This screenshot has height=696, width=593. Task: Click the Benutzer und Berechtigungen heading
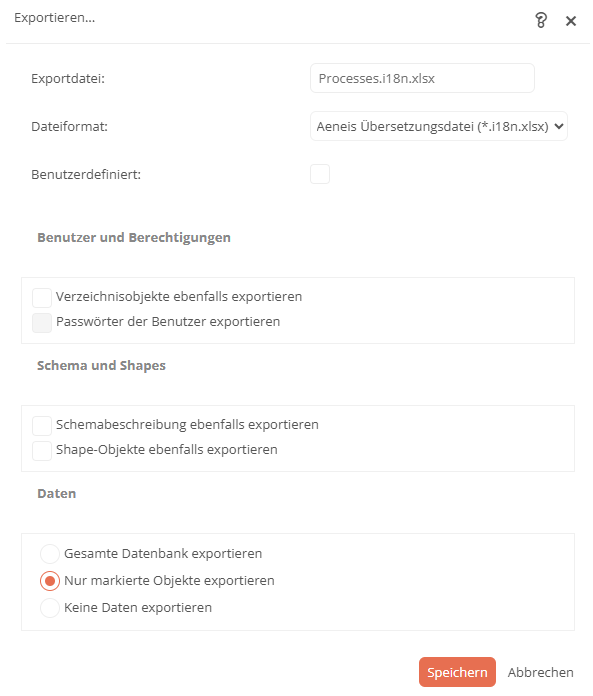134,237
